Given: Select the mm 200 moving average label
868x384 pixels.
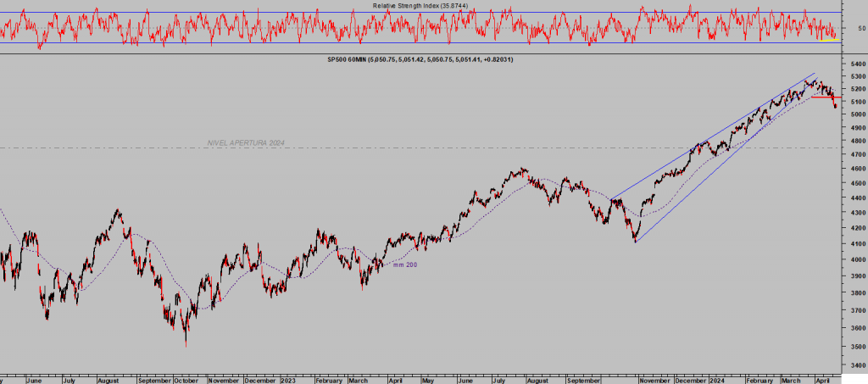Looking at the screenshot, I should pyautogui.click(x=405, y=265).
